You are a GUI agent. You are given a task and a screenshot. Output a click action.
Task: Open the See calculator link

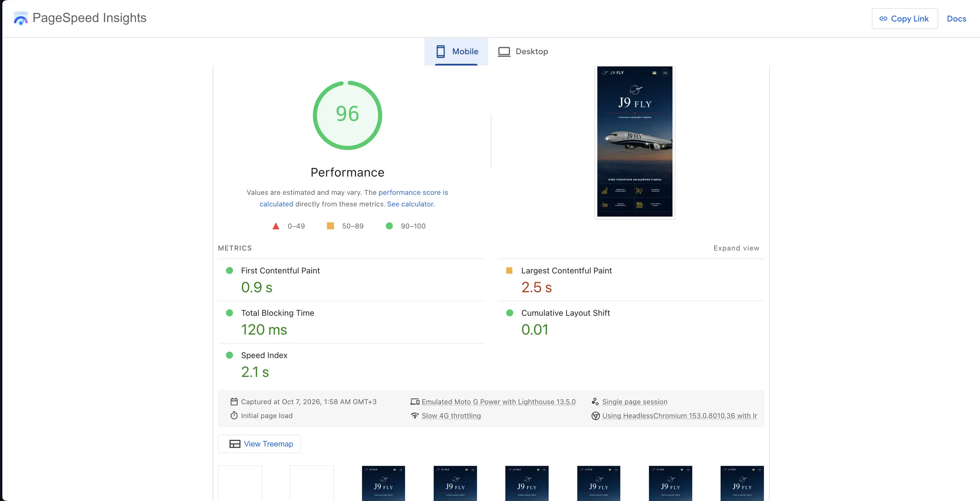[x=410, y=204]
